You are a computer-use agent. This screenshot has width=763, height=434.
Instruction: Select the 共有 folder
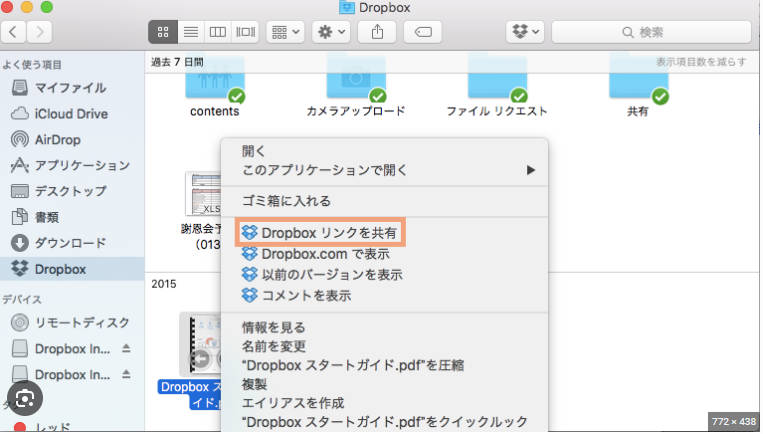pyautogui.click(x=638, y=88)
